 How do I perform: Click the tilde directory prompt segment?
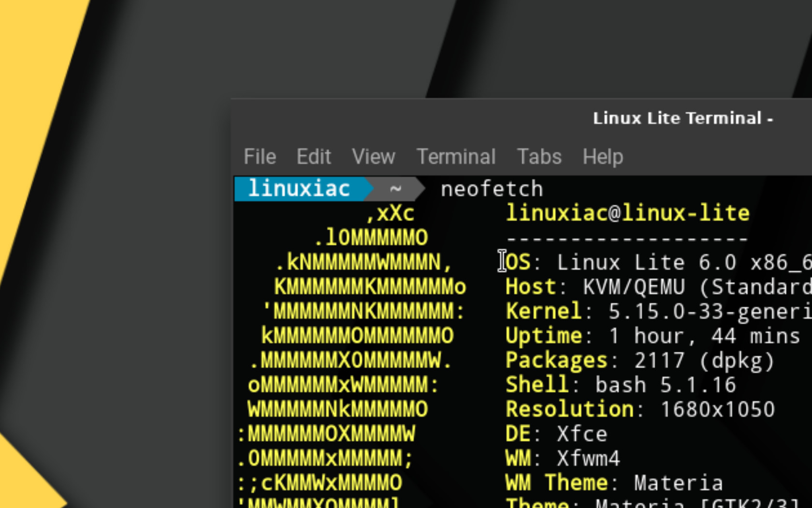396,189
